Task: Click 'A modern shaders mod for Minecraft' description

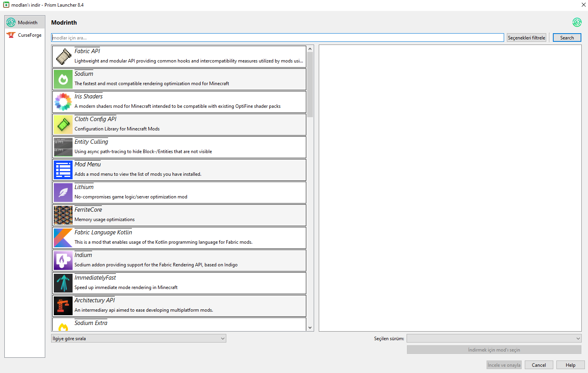Action: (x=178, y=106)
